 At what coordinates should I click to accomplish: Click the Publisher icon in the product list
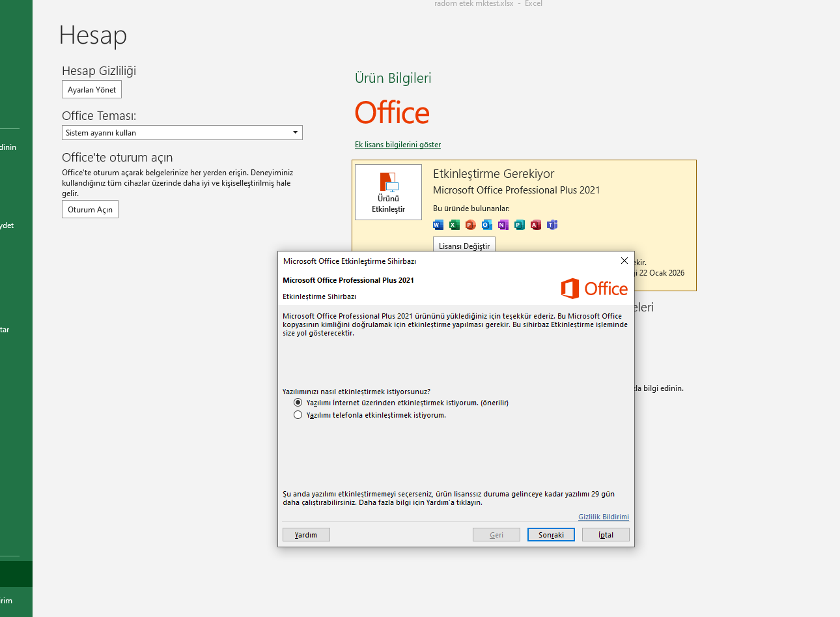520,225
